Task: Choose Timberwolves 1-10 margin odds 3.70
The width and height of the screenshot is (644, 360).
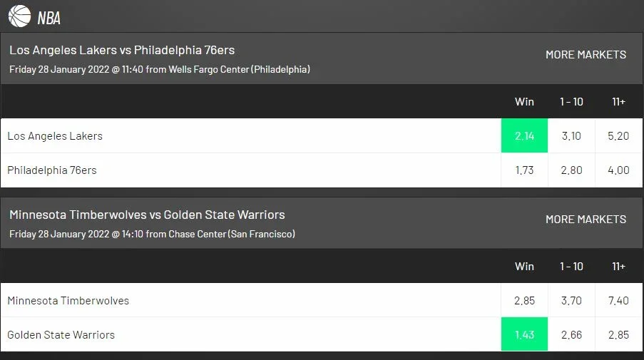Action: tap(571, 300)
